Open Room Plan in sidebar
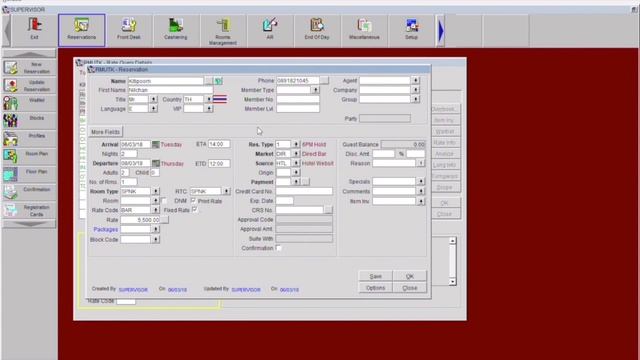The image size is (640, 360). click(29, 157)
